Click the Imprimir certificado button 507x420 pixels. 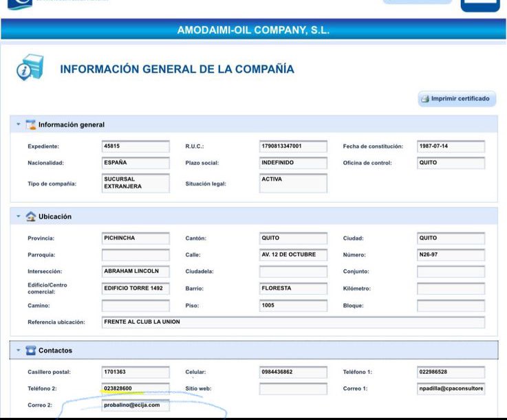457,99
